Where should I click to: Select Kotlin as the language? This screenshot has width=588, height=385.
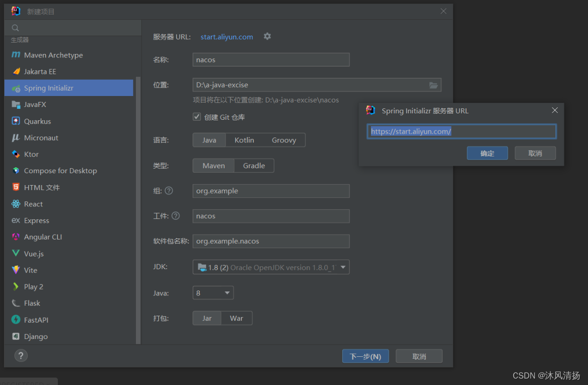point(244,140)
